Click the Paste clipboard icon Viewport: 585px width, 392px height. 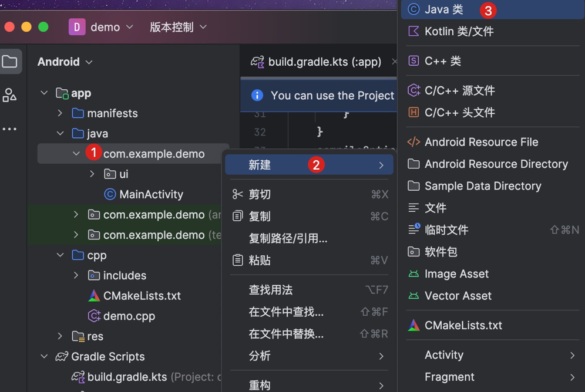tap(237, 260)
